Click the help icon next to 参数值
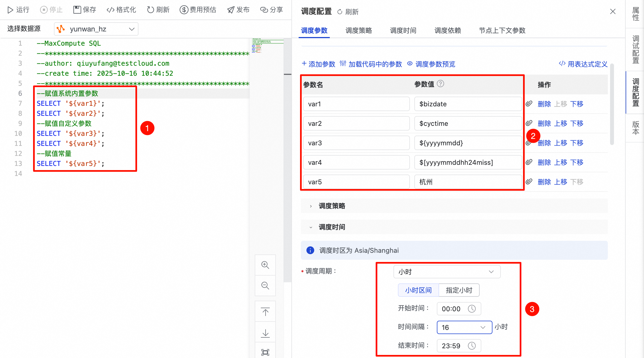The image size is (644, 358). coord(440,84)
